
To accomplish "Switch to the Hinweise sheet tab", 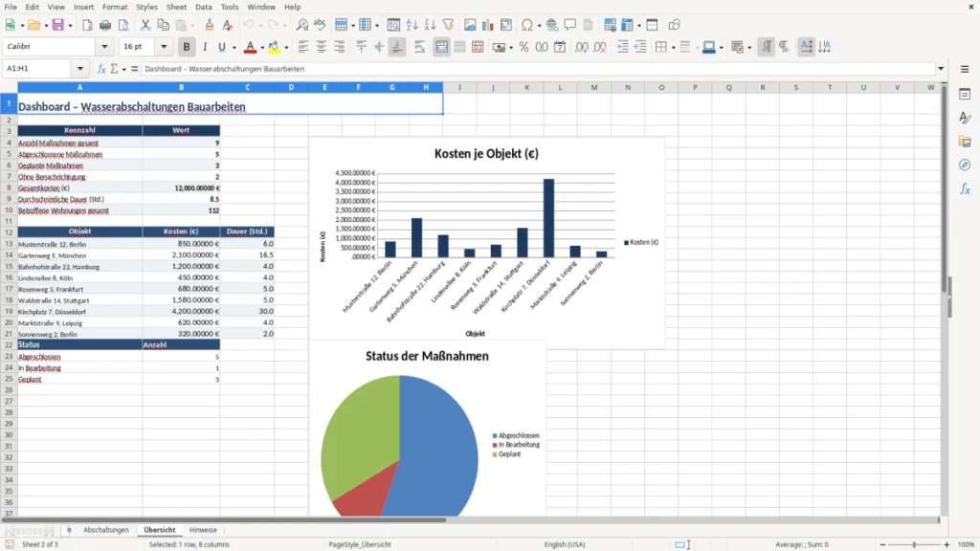I will (x=203, y=530).
